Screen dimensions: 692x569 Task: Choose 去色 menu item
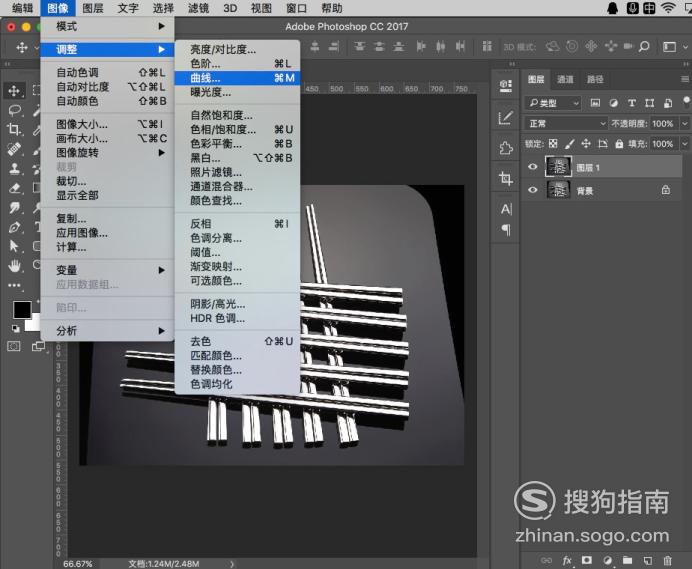[x=237, y=341]
